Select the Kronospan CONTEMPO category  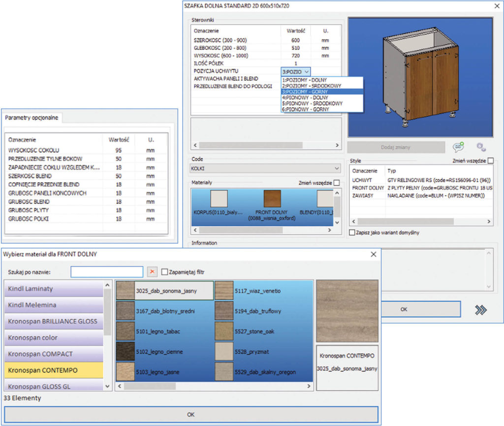pos(54,370)
